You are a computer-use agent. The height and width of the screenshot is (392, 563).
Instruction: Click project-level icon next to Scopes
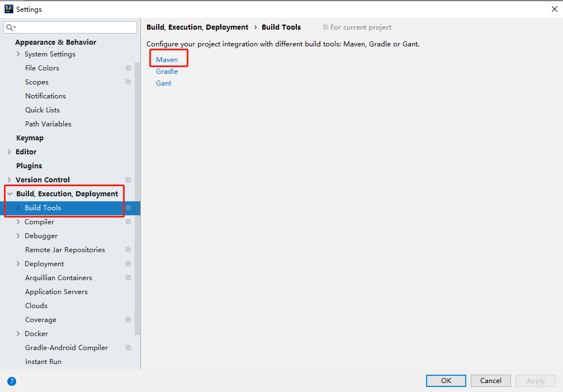(128, 82)
